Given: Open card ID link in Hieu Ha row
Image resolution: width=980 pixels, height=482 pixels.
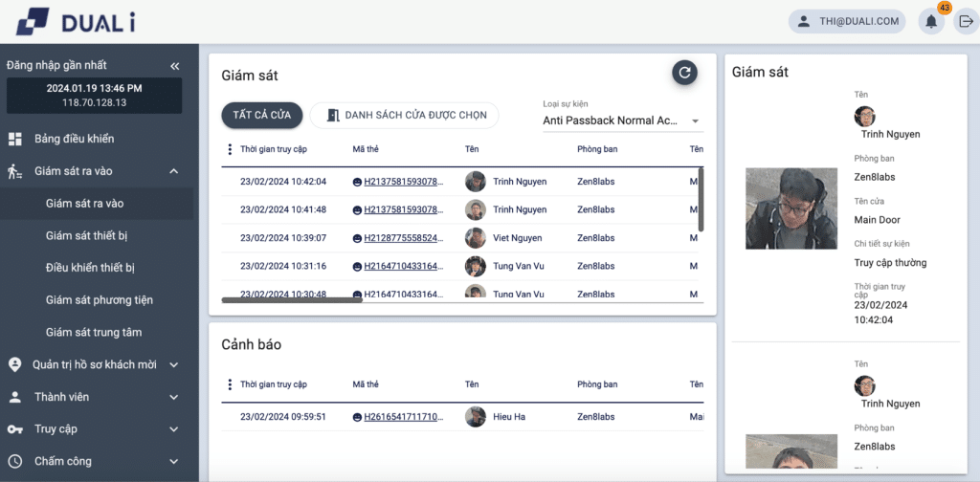Looking at the screenshot, I should [402, 417].
